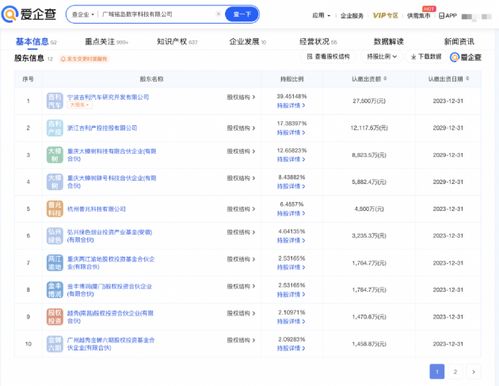Click the current page 1 button

point(437,372)
